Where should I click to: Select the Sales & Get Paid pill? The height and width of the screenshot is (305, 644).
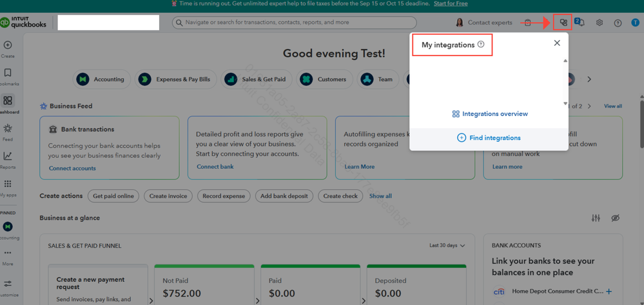257,79
